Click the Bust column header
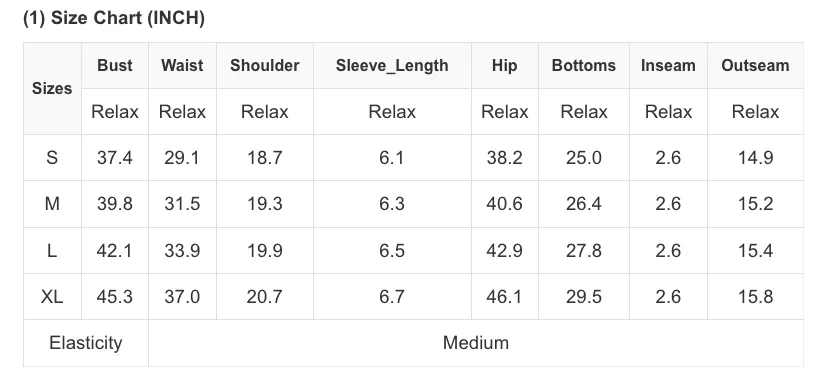 click(x=115, y=65)
